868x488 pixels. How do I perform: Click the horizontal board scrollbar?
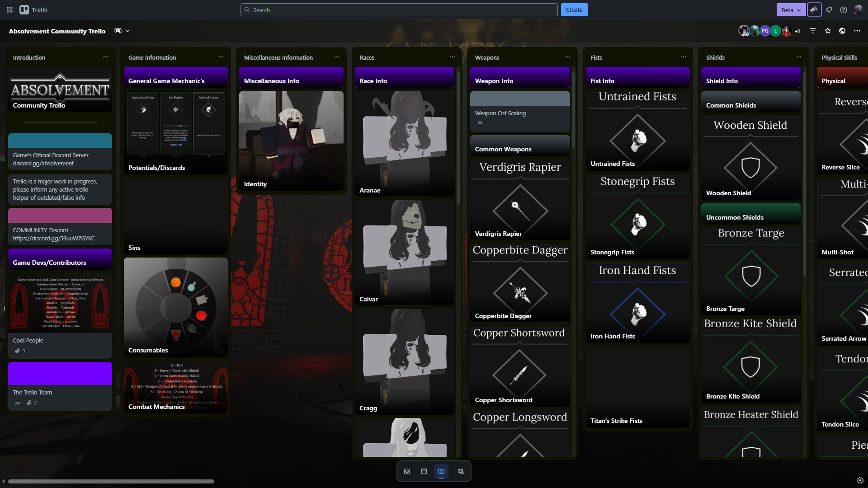pyautogui.click(x=111, y=481)
